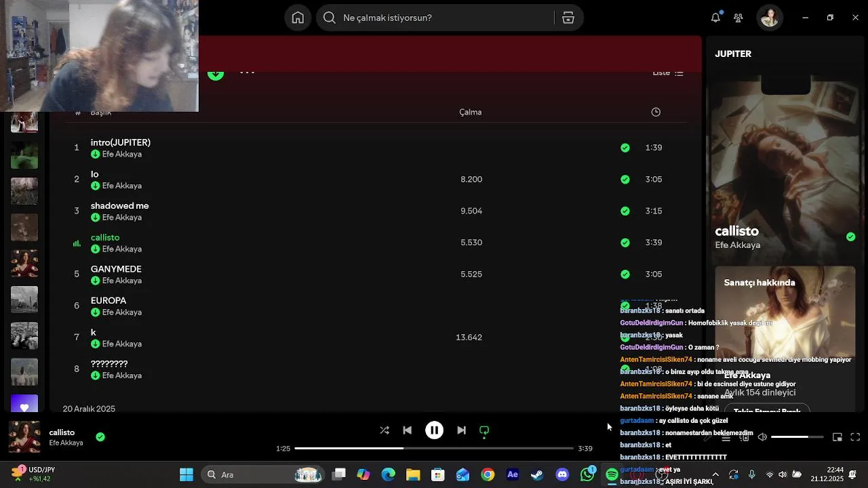Toggle saved checkmark for intro(JUPITER)
Screen dimensions: 868x488
[625, 148]
